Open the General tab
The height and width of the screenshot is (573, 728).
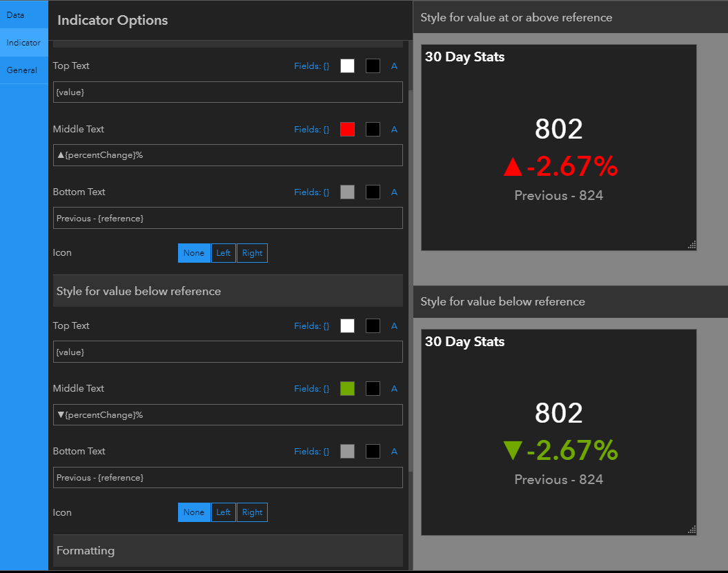(22, 70)
